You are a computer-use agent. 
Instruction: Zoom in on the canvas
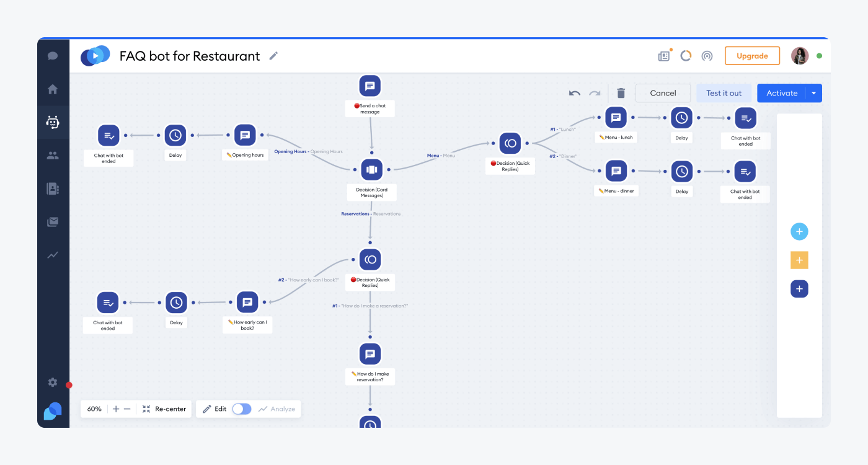tap(116, 409)
